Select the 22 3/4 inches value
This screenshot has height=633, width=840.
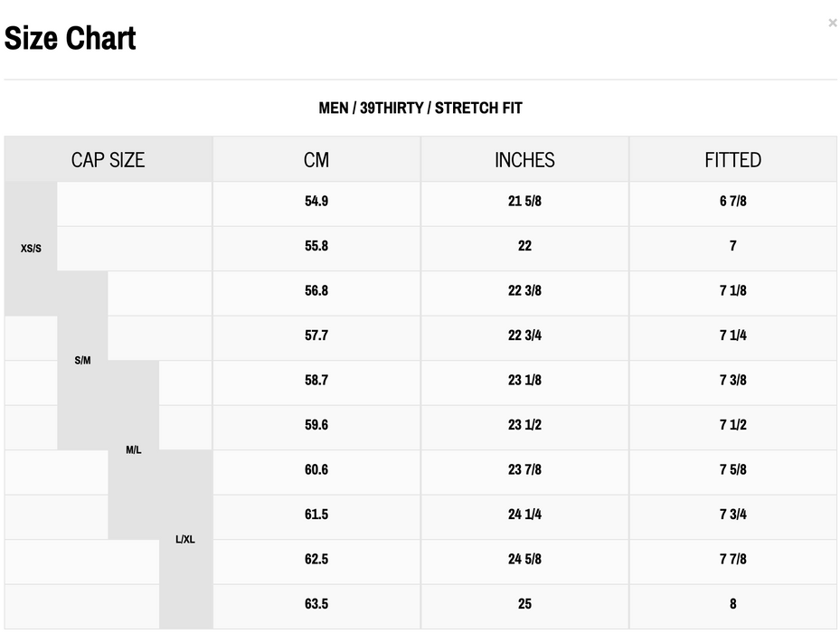point(524,335)
